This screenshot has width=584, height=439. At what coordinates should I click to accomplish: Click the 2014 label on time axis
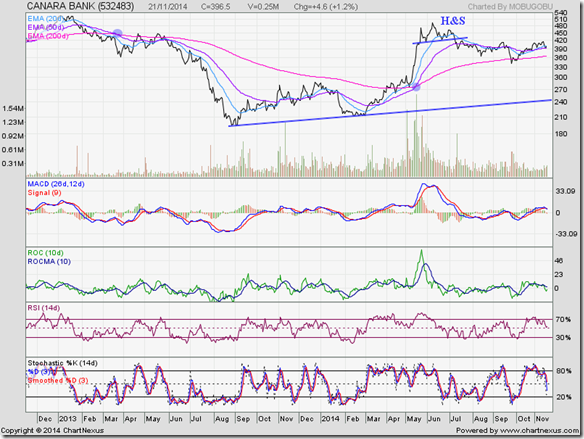330,419
